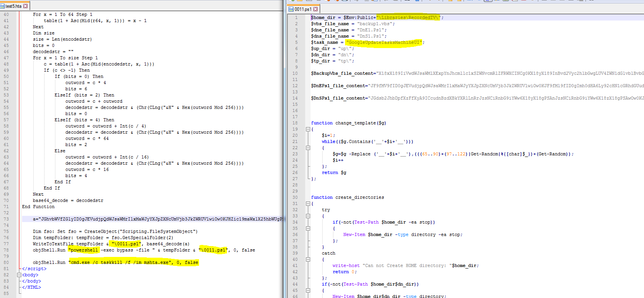Collapse the block starting at line 45
644x298 pixels.
[308, 290]
